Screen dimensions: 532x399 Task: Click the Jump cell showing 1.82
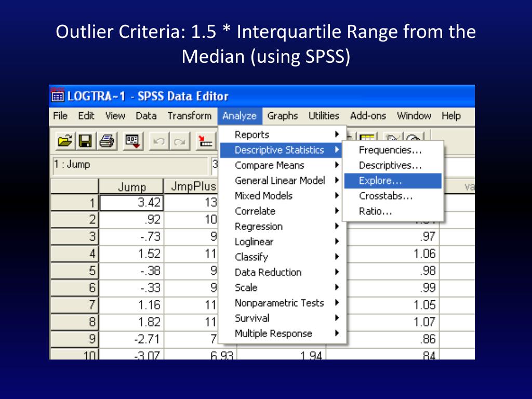(131, 322)
